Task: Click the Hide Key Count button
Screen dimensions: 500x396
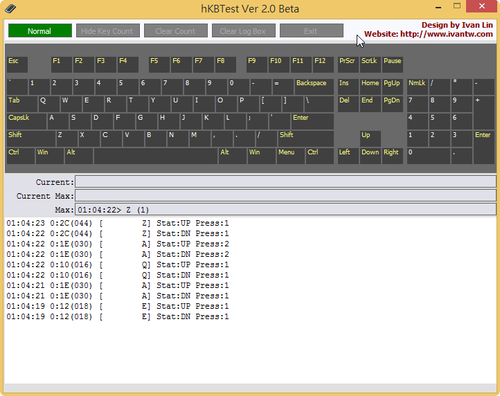Action: click(108, 31)
